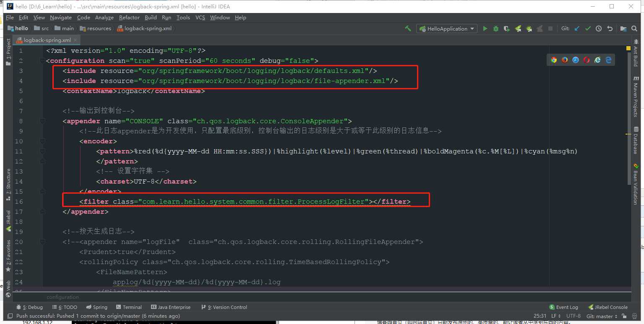Close the logback-spring.xml tab

(76, 40)
